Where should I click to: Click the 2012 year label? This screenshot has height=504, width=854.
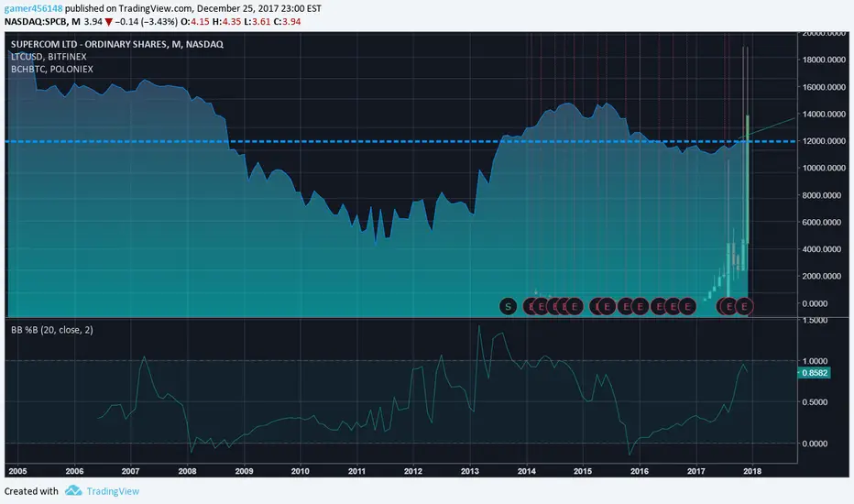(413, 471)
